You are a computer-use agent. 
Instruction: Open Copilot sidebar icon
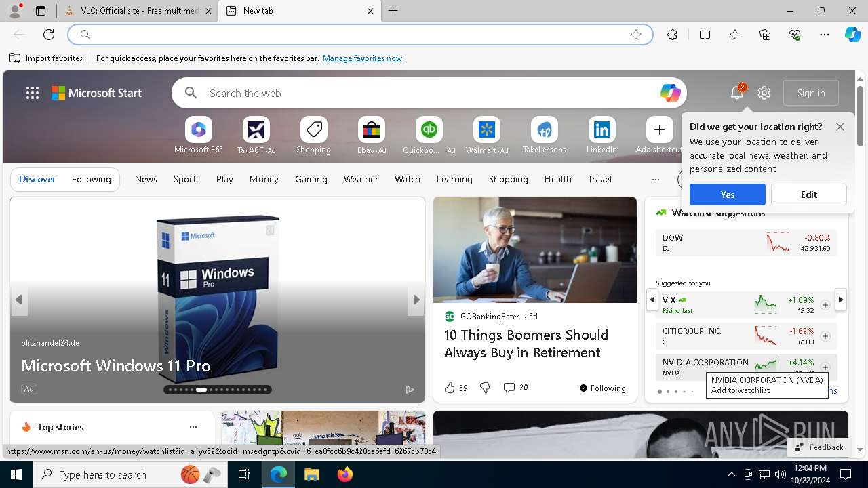pos(852,35)
